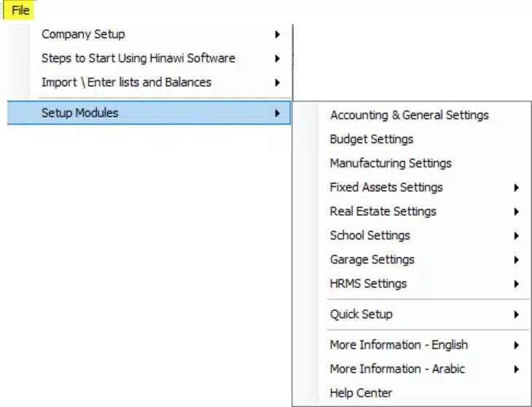Viewport: 532px width, 407px height.
Task: Expand Garage Settings submenu arrow
Action: pyautogui.click(x=516, y=260)
